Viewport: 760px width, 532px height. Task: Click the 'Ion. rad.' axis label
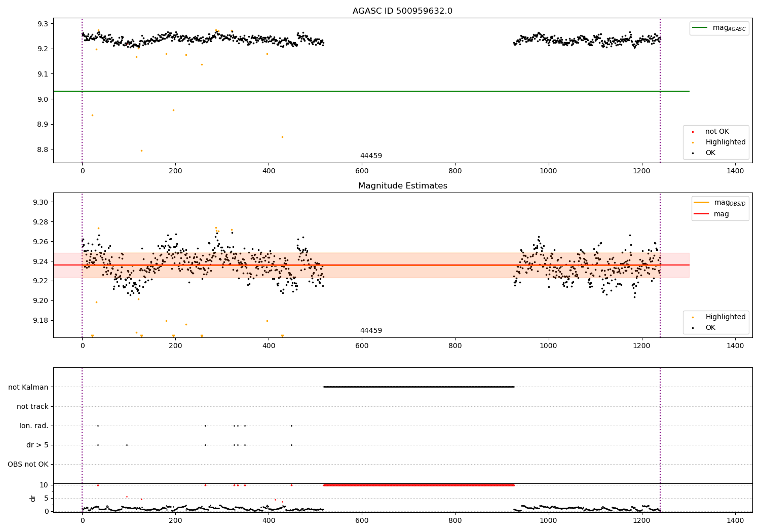34,426
